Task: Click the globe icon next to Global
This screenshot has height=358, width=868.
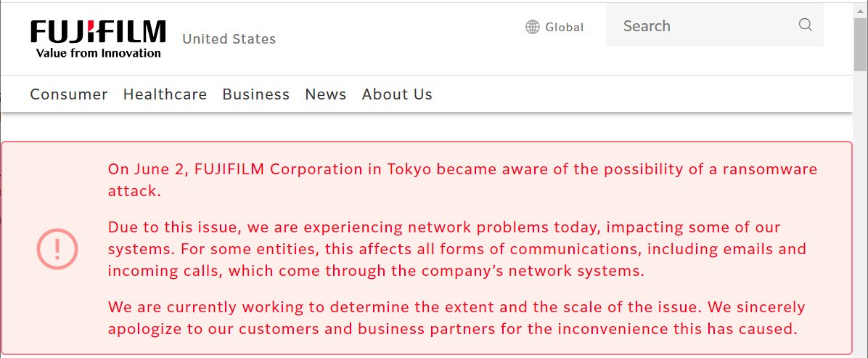Action: [533, 27]
